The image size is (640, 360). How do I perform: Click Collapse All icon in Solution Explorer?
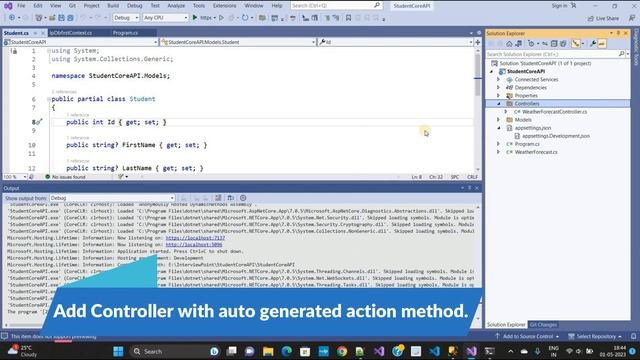(x=554, y=44)
